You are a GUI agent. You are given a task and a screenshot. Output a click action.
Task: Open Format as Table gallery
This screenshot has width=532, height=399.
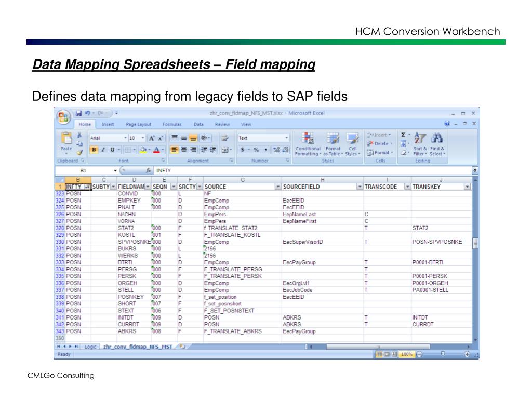pyautogui.click(x=333, y=144)
